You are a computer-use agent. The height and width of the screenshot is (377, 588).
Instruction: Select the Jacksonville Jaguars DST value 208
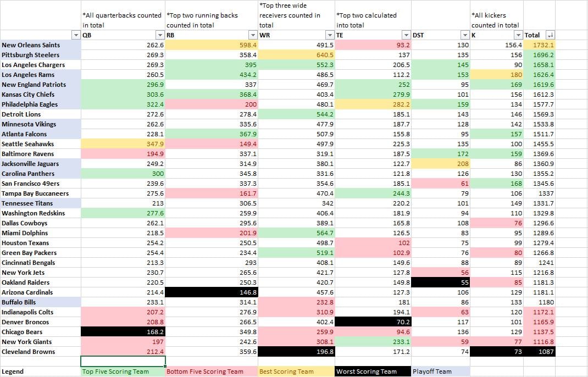click(440, 164)
